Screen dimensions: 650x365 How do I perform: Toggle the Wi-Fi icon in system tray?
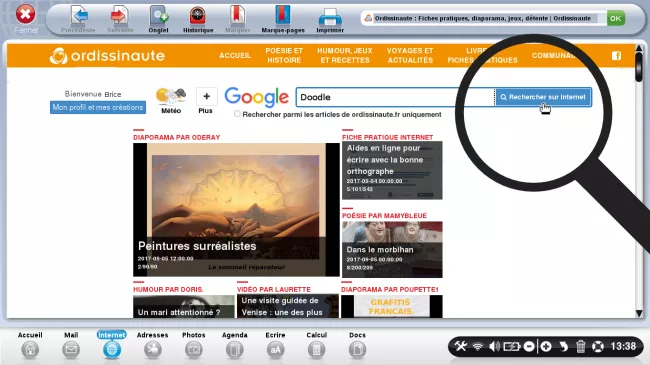point(478,346)
